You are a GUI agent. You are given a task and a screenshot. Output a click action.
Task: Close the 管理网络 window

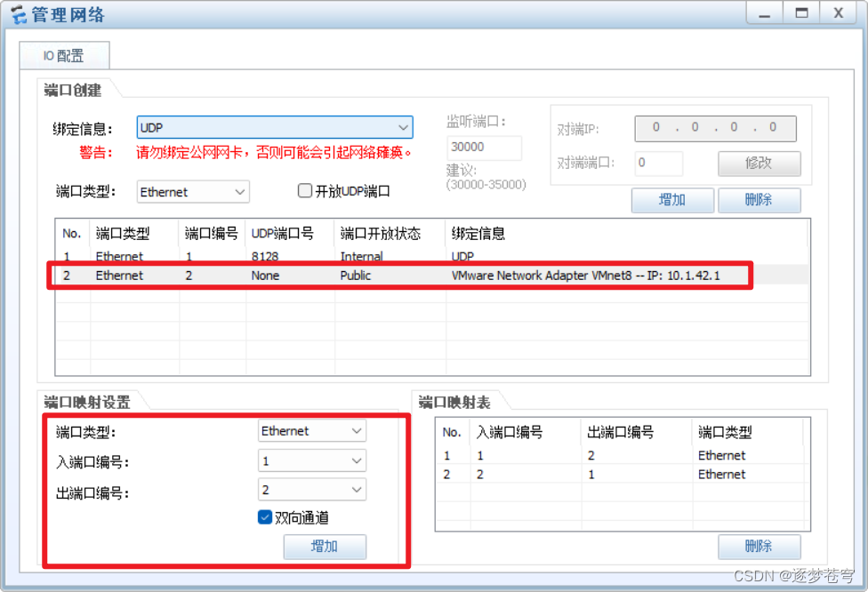click(838, 13)
